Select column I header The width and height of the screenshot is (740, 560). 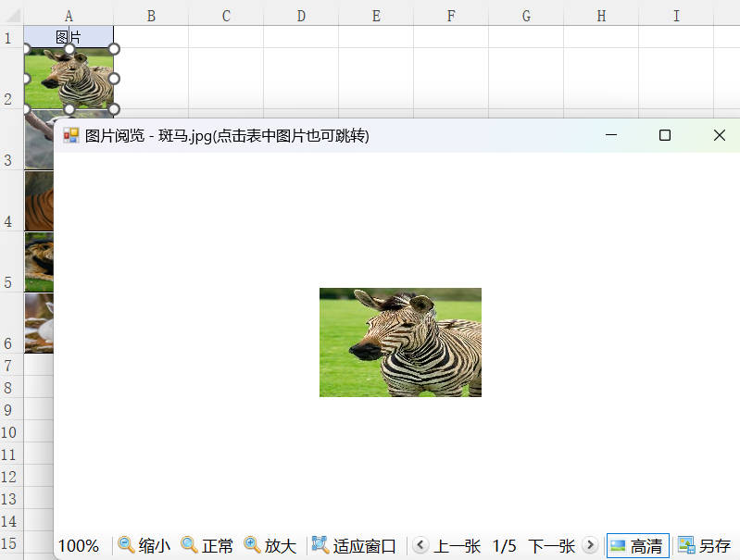click(x=676, y=16)
